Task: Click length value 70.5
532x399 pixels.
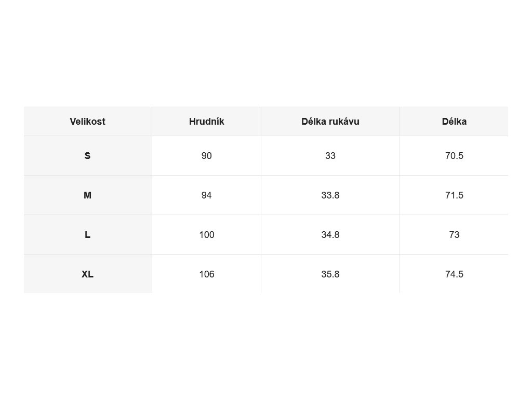Action: pyautogui.click(x=454, y=156)
